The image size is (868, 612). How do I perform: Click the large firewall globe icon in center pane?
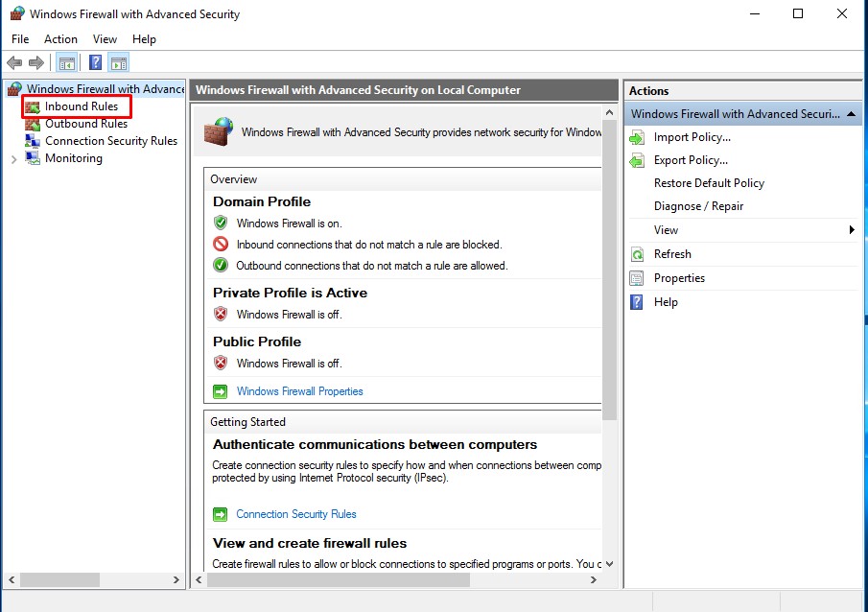219,131
